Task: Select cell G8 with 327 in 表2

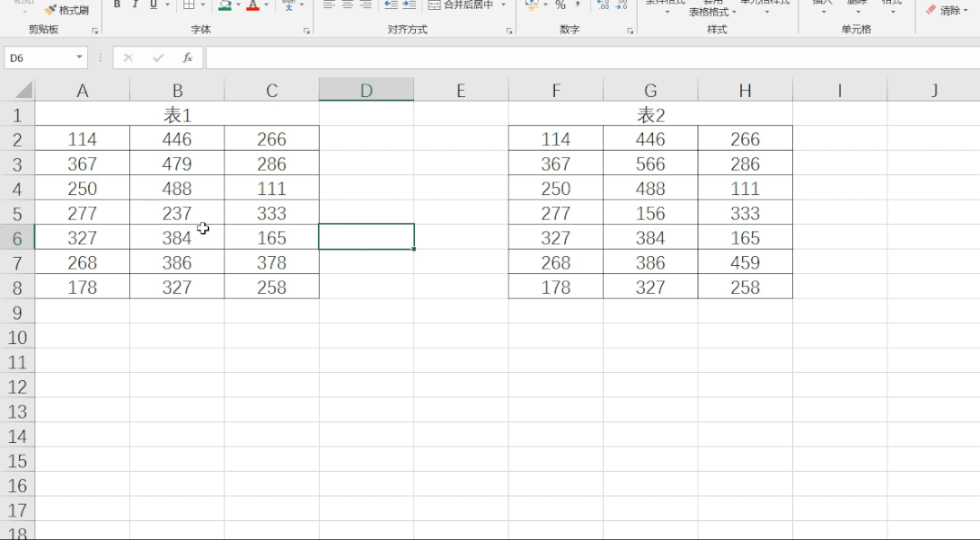Action: pyautogui.click(x=650, y=287)
